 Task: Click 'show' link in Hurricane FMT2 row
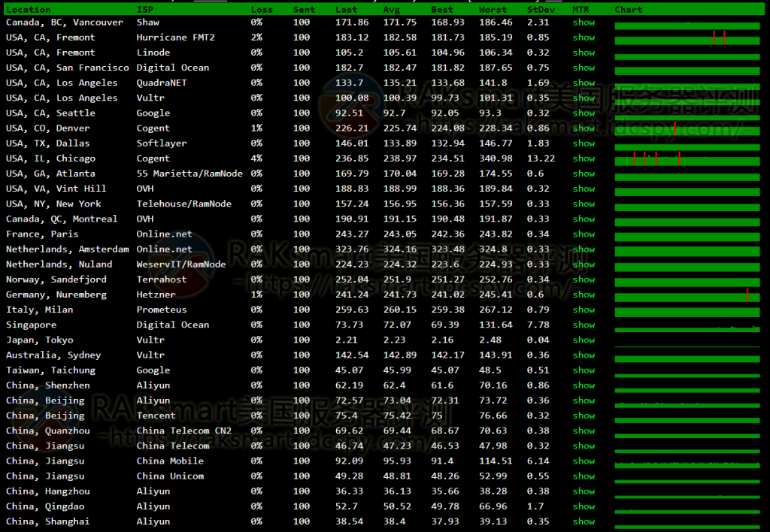(584, 38)
